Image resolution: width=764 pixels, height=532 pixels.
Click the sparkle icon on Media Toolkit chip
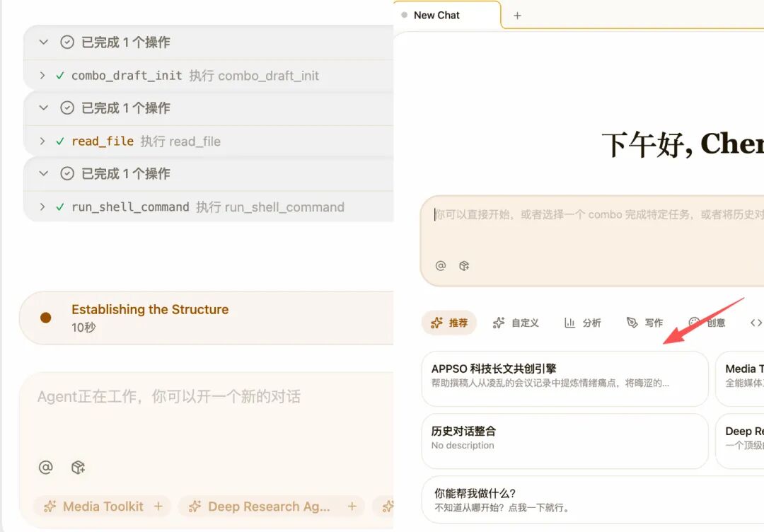click(50, 507)
